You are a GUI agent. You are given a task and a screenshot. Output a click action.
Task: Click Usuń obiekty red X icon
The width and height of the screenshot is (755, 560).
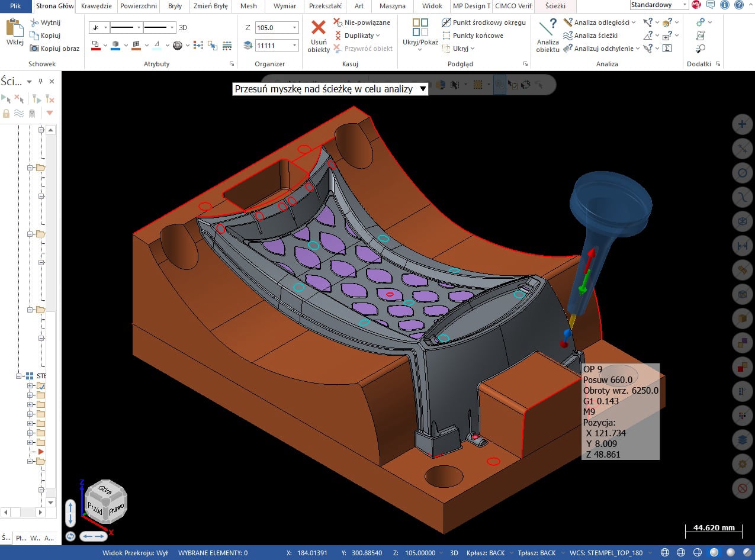point(319,28)
